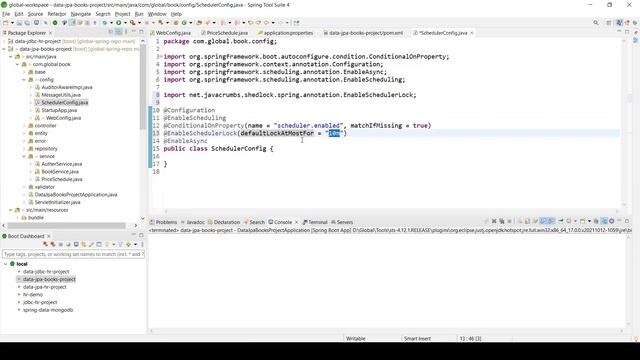Viewport: 640px width, 360px height.
Task: Expand the src/main/resources folder node
Action: [11, 210]
